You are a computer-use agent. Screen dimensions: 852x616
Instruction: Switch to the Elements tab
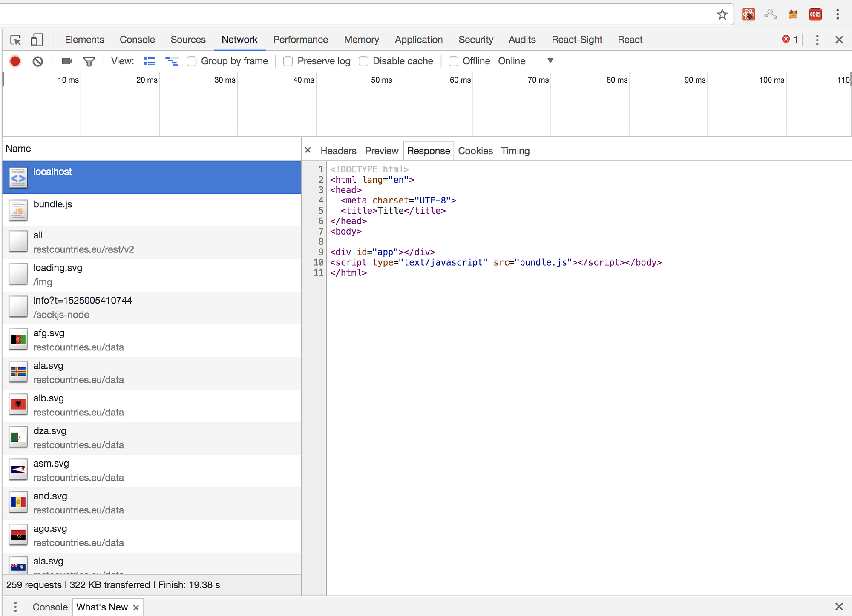click(84, 40)
